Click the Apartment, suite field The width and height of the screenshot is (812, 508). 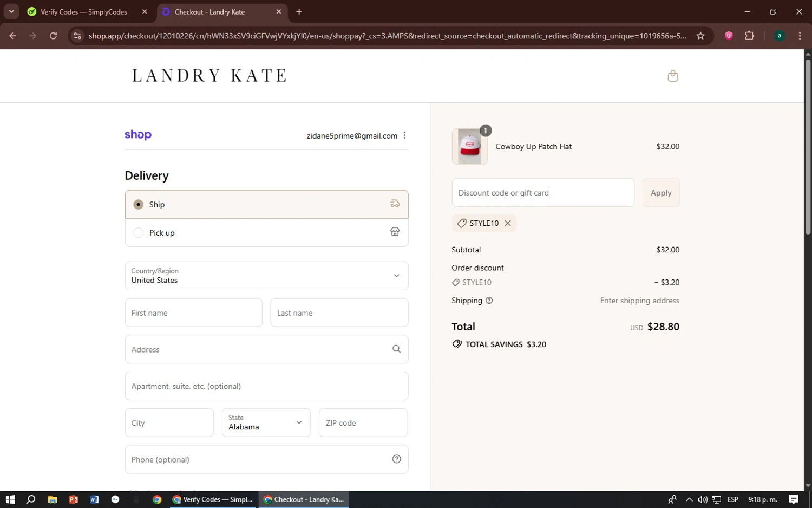[266, 386]
